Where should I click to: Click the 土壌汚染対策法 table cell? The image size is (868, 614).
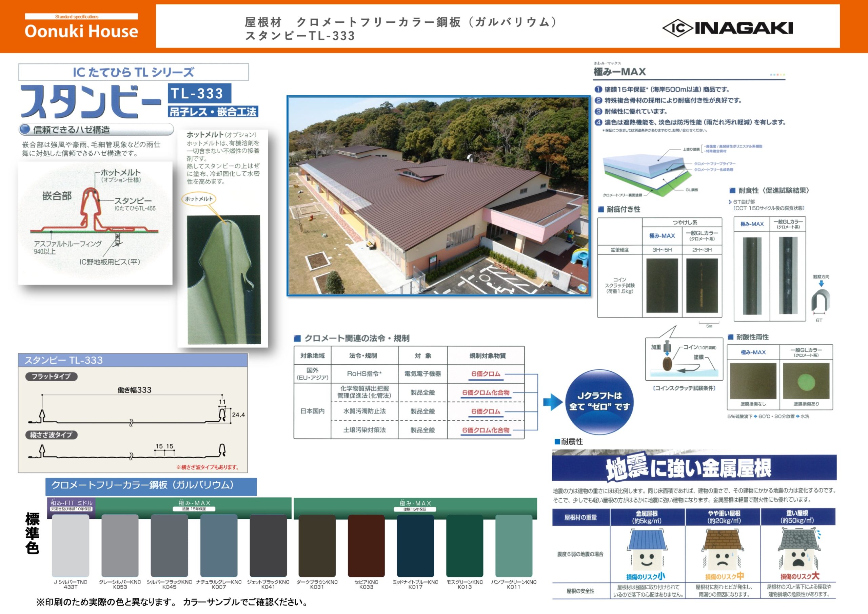point(364,430)
